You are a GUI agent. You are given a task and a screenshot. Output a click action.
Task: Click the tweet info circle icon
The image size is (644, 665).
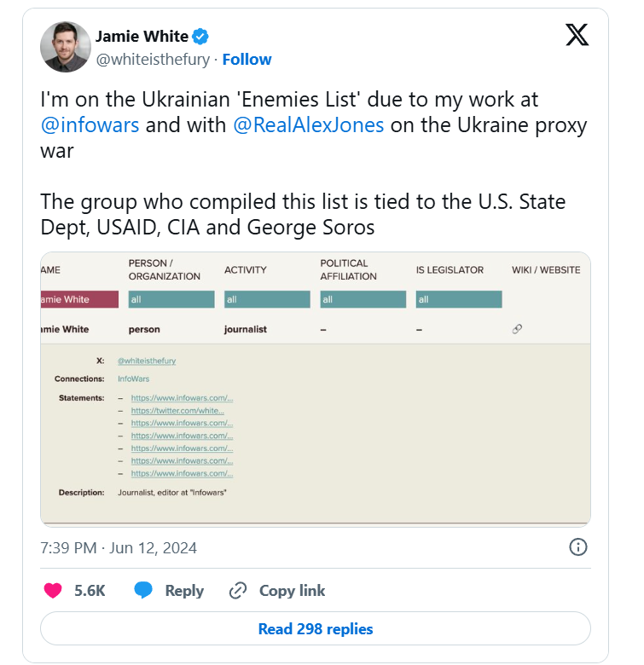click(577, 547)
